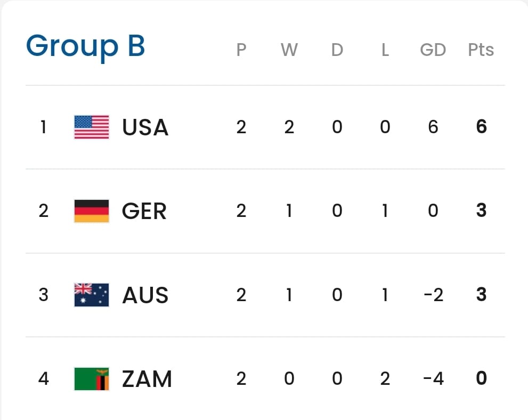Image resolution: width=528 pixels, height=420 pixels.
Task: Select the ZAM team name
Action: (147, 379)
